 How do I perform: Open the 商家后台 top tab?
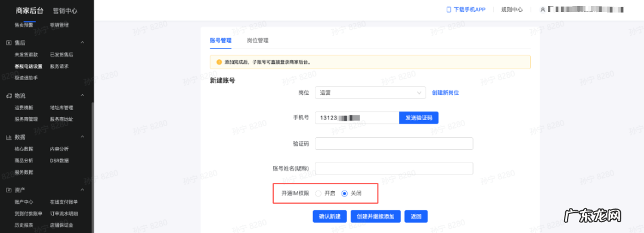pos(29,11)
